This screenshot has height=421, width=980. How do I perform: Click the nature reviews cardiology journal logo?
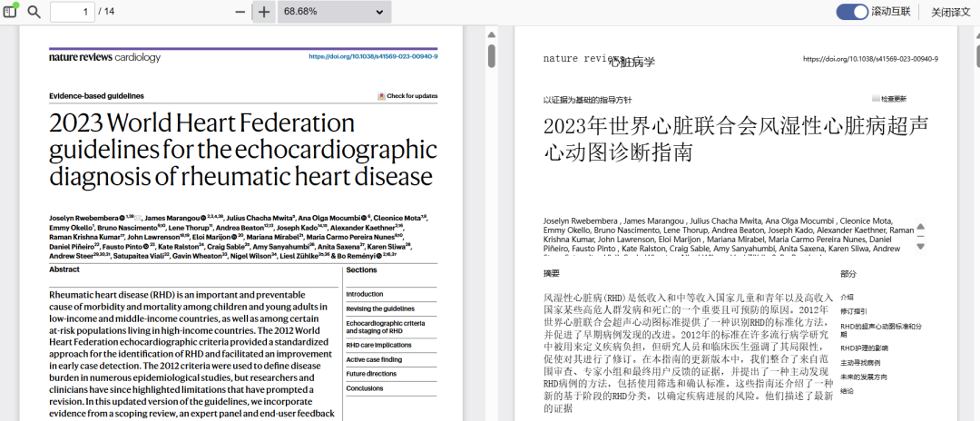104,57
